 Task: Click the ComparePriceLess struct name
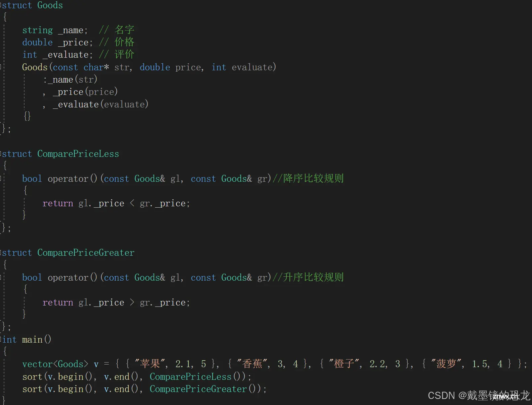78,154
